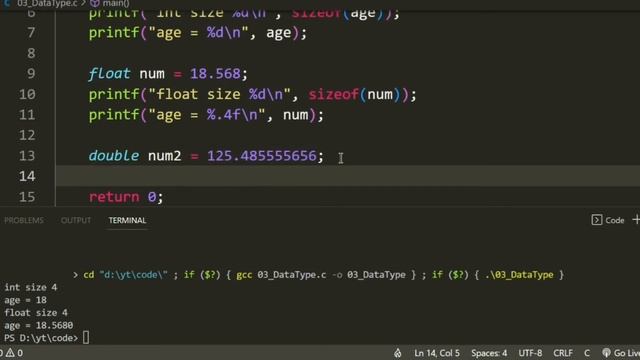Change line ending CRLF
Screen dimensions: 640x360
pos(563,353)
